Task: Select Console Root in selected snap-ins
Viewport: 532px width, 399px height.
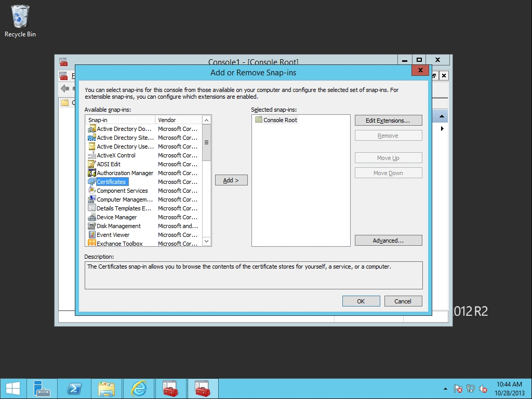Action: [x=280, y=120]
